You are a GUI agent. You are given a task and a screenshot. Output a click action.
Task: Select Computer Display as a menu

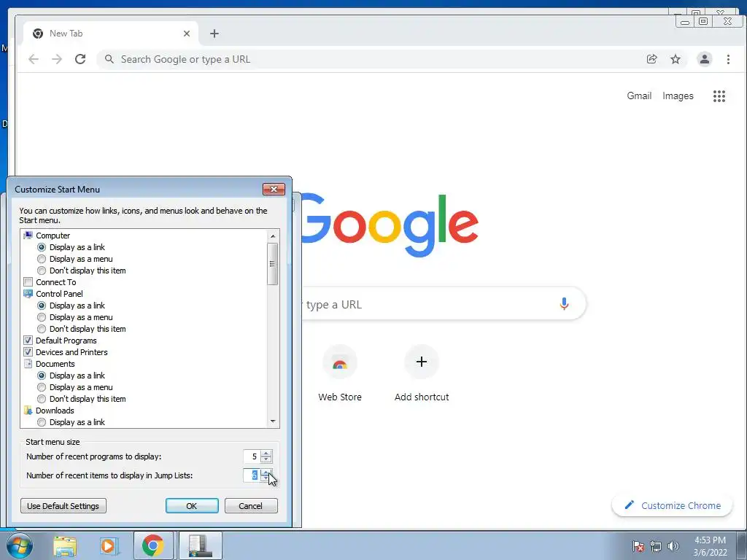tap(42, 259)
